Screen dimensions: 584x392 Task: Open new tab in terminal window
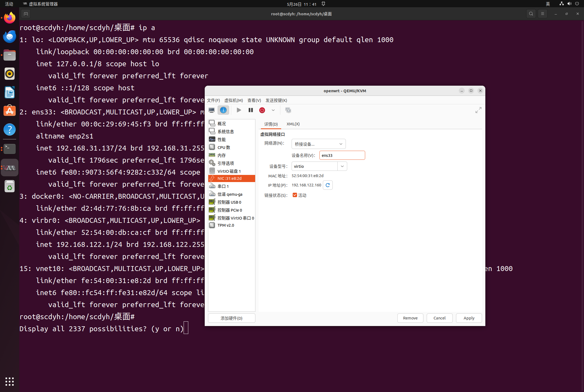26,14
